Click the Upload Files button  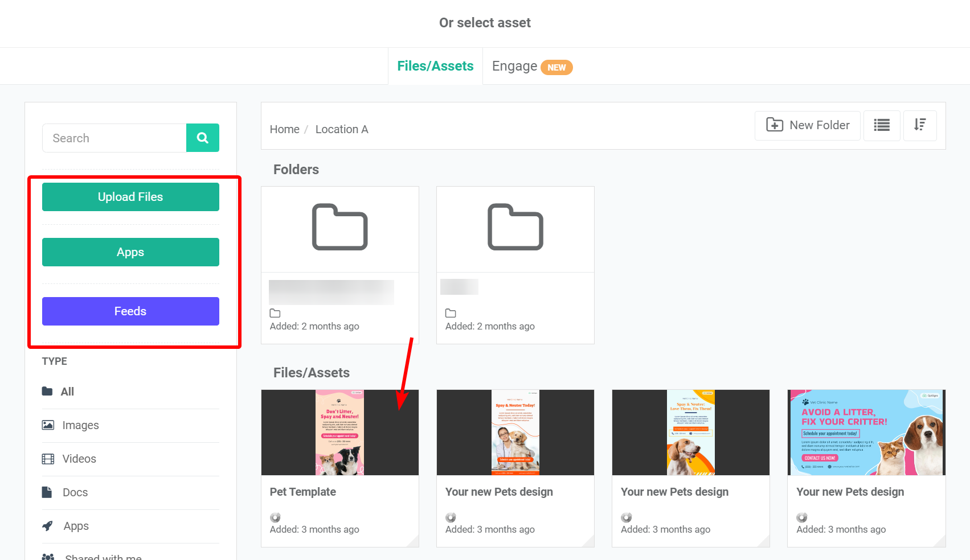pyautogui.click(x=130, y=197)
